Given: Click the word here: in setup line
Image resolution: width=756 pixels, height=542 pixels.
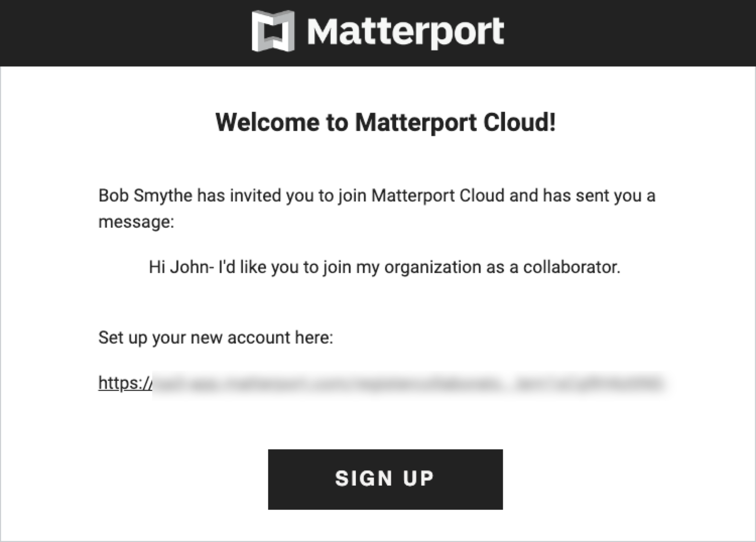Looking at the screenshot, I should click(314, 337).
